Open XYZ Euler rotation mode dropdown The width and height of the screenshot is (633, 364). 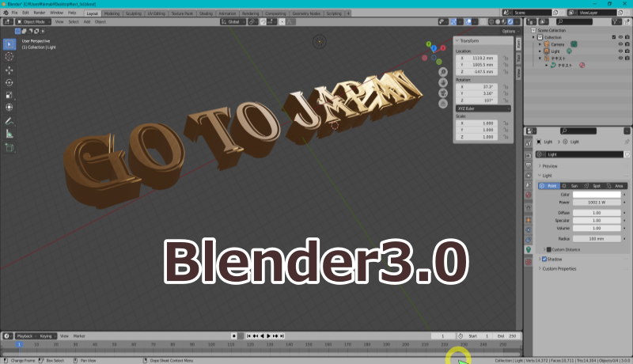coord(483,108)
